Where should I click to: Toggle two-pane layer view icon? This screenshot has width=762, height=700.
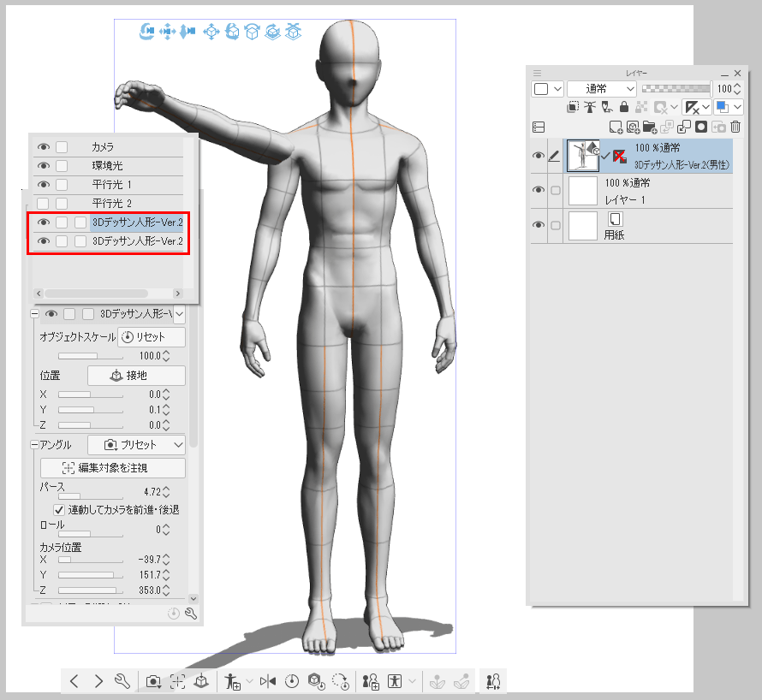[539, 128]
